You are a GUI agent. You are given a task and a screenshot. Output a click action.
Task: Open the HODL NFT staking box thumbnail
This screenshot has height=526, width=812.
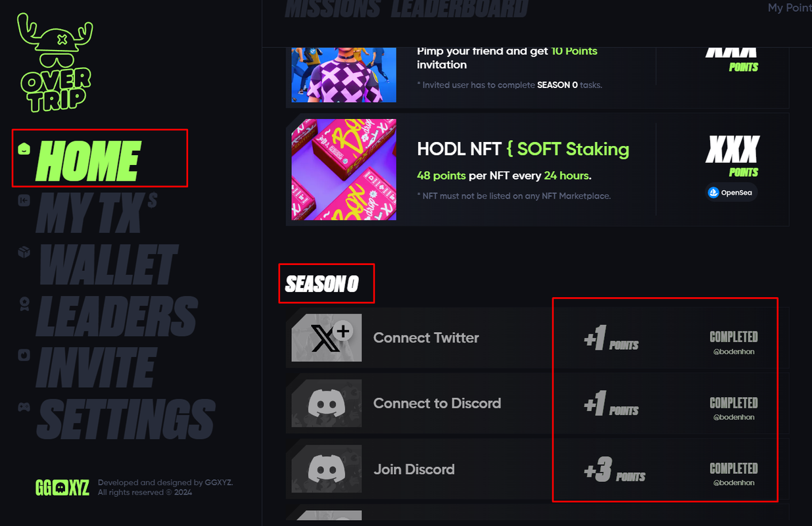[344, 169]
